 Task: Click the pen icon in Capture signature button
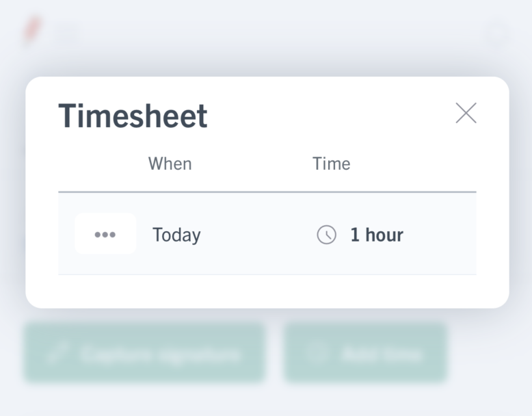point(57,353)
